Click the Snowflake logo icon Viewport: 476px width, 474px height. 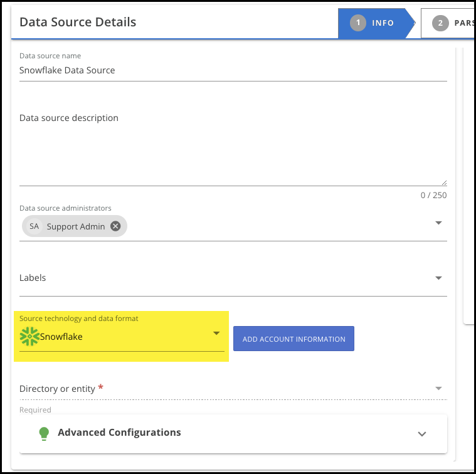click(x=29, y=337)
